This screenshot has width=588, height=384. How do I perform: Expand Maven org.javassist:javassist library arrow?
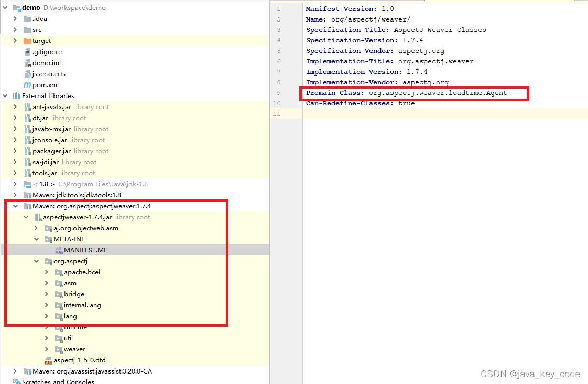pos(15,371)
